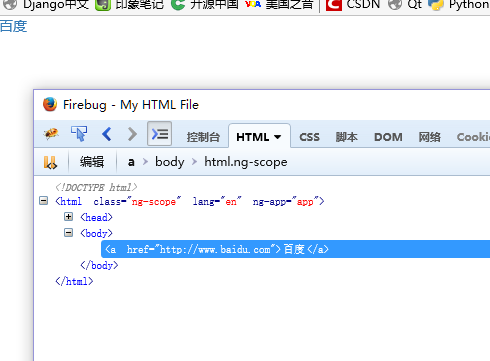Collapse the body element node
Viewport: 490px width, 361px height.
coord(68,233)
